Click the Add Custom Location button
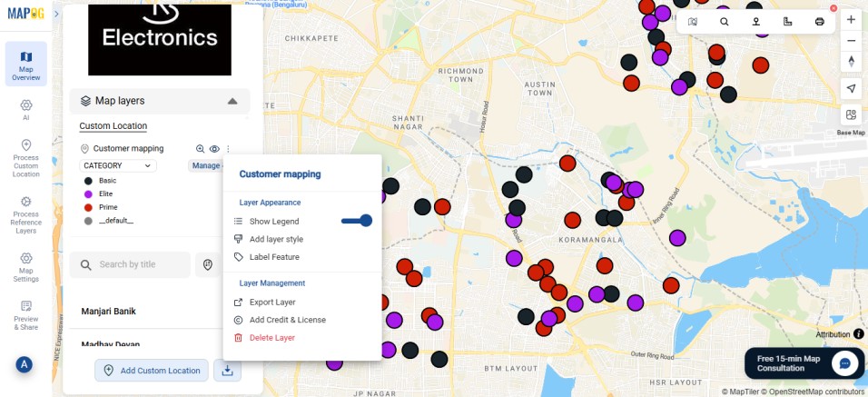 tap(152, 371)
